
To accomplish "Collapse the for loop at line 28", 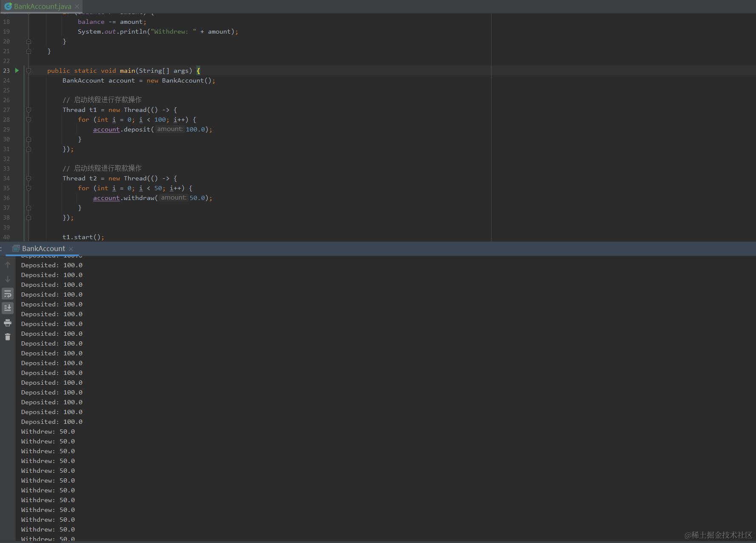I will click(28, 120).
